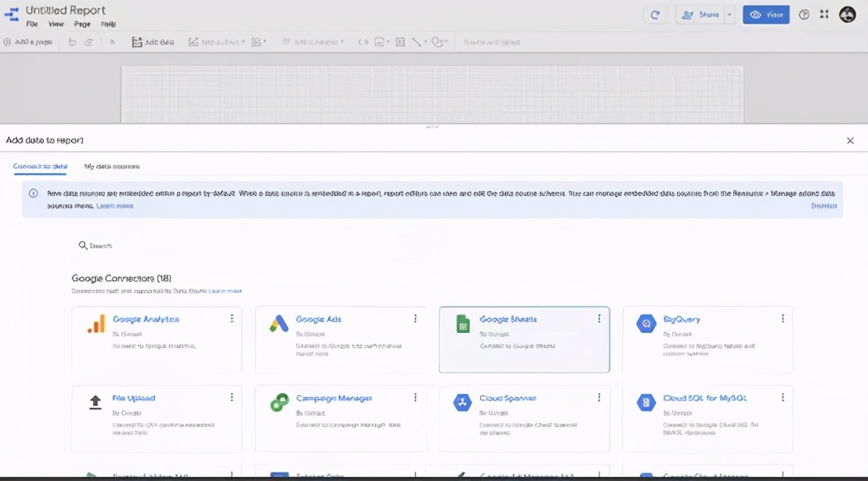Click Dismiss on the info banner

pos(823,206)
